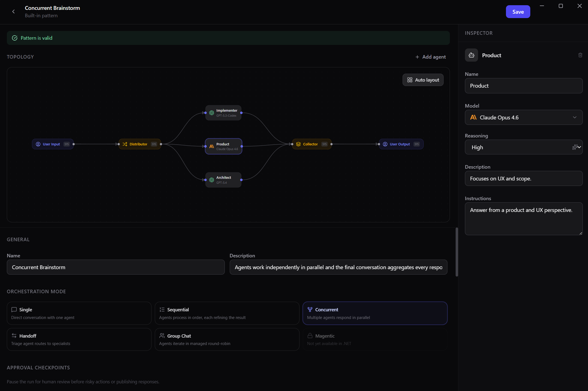Click the Collector stack icon

point(298,144)
